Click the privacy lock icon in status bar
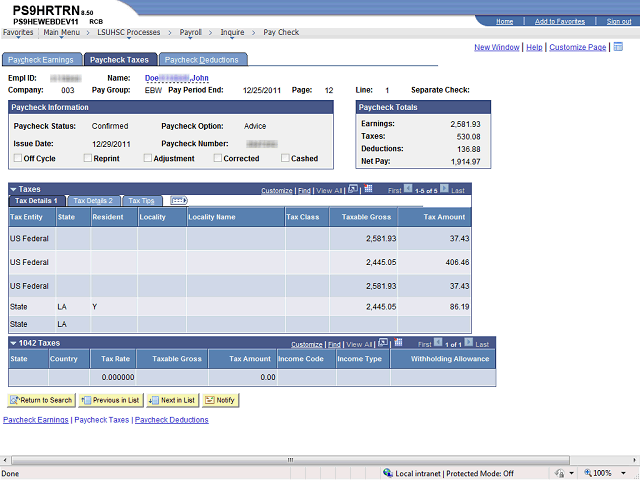Screen dimensions: 640x480 pyautogui.click(x=560, y=473)
